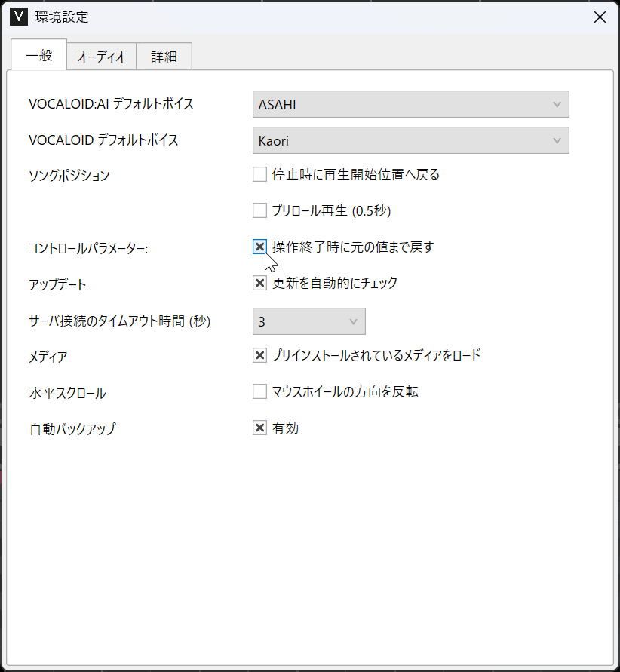Enable プリロール再生 (0.5秒) checkbox
Image resolution: width=620 pixels, height=672 pixels.
point(259,210)
